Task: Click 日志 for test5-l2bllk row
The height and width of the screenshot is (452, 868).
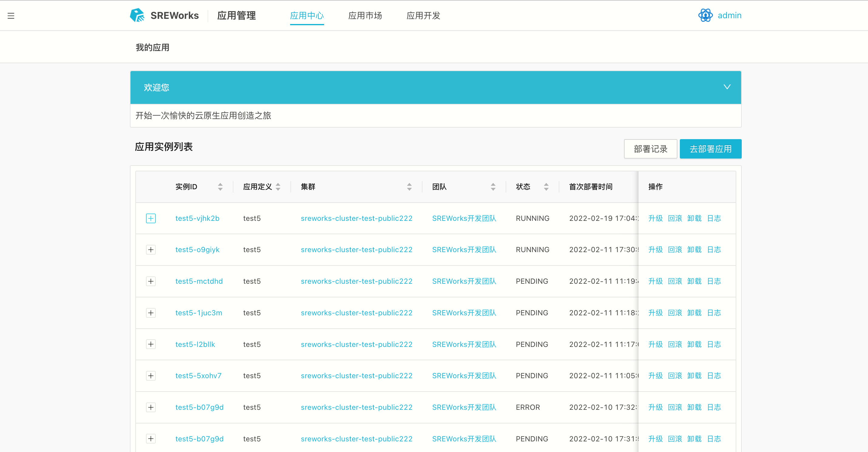Action: pyautogui.click(x=714, y=344)
